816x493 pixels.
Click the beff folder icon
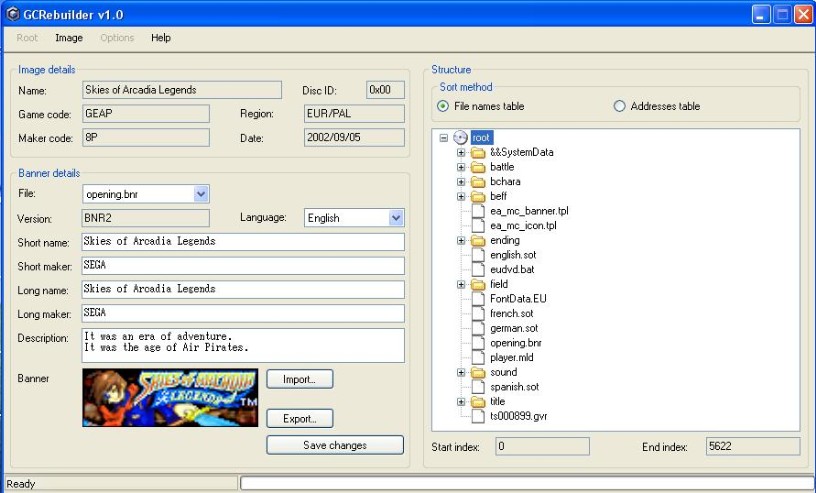[x=478, y=196]
